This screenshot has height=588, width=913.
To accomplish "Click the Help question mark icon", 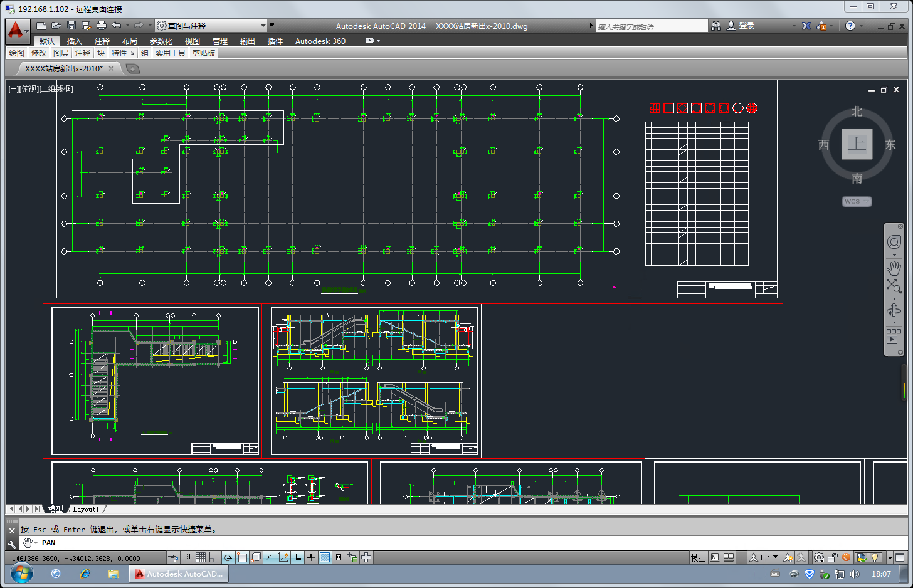I will point(850,26).
